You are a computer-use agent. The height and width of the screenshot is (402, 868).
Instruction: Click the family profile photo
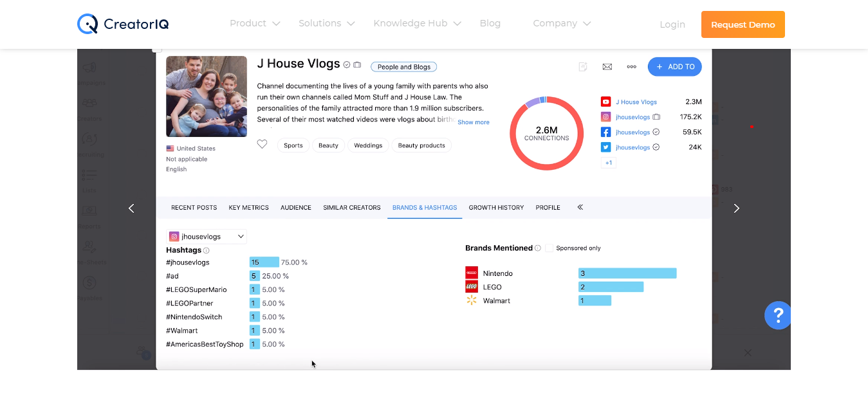207,96
